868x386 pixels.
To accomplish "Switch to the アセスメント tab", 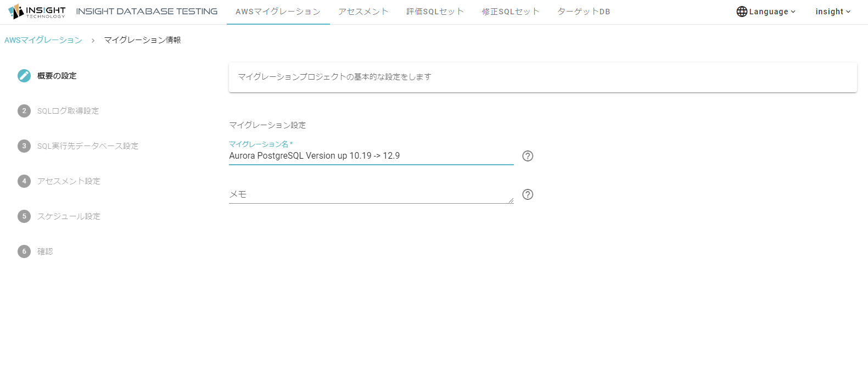I will [363, 12].
